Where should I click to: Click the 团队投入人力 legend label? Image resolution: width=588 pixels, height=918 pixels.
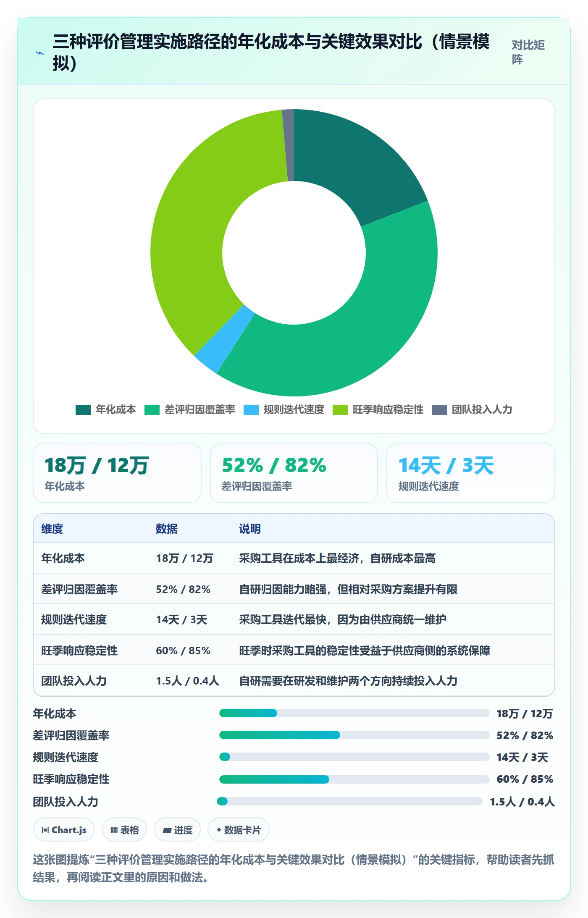tap(482, 409)
